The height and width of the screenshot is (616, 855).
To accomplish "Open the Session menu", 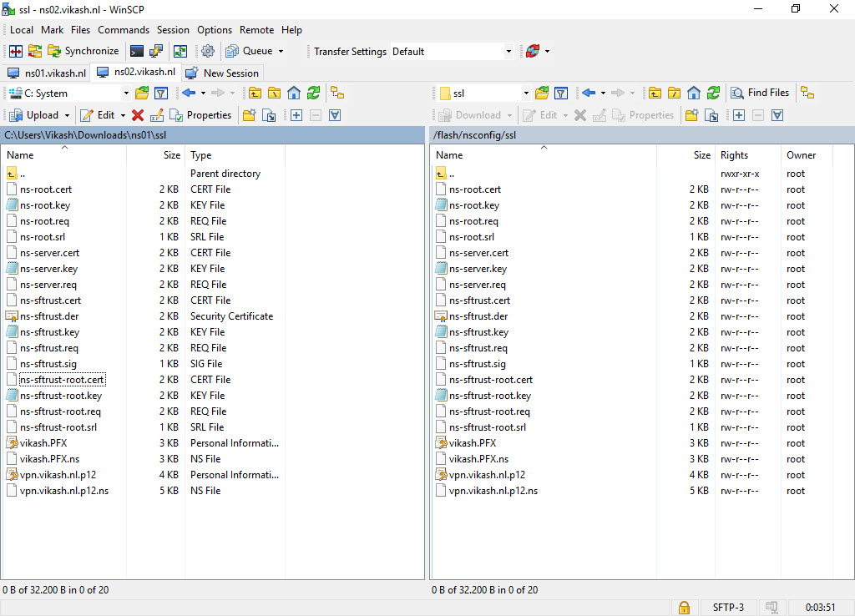I will point(173,30).
